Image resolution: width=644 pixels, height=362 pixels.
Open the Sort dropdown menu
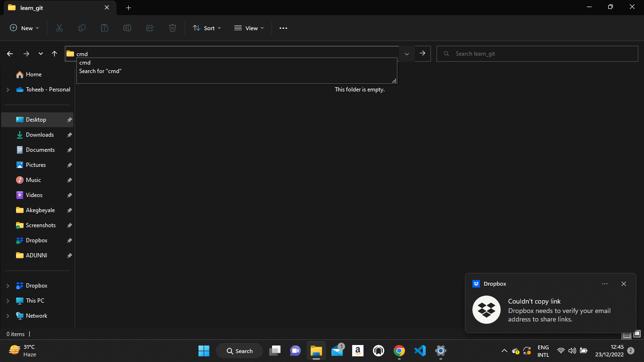coord(206,28)
